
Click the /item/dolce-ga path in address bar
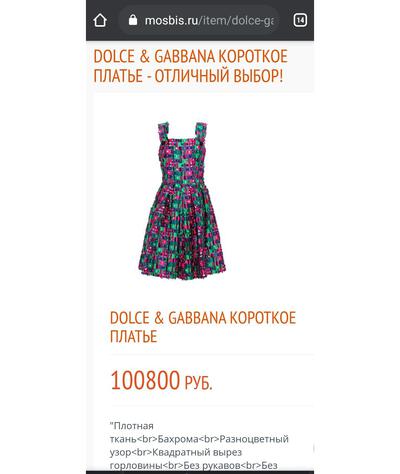tap(236, 21)
